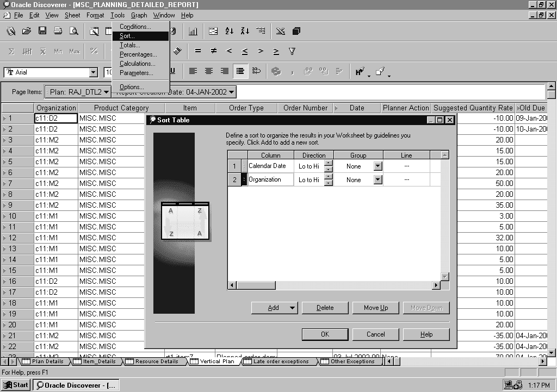The height and width of the screenshot is (392, 557).
Task: Click the Save floppy disk icon
Action: (42, 31)
